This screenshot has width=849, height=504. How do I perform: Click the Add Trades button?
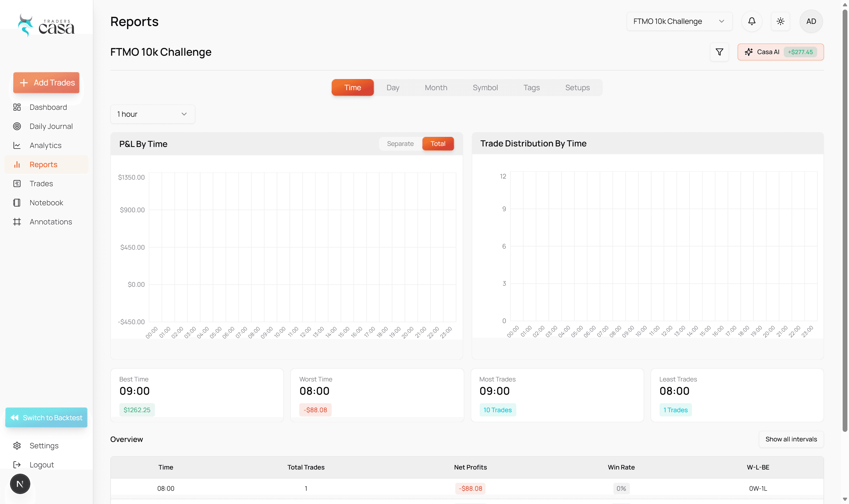pos(46,82)
